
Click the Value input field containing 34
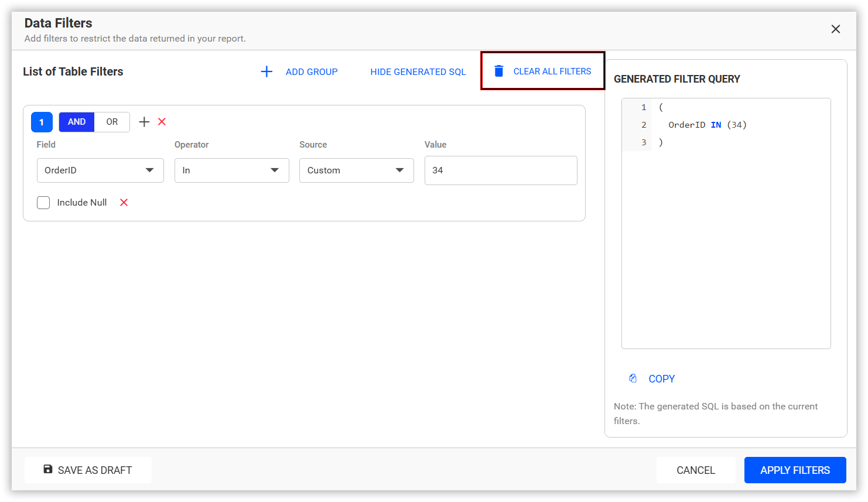pyautogui.click(x=501, y=170)
